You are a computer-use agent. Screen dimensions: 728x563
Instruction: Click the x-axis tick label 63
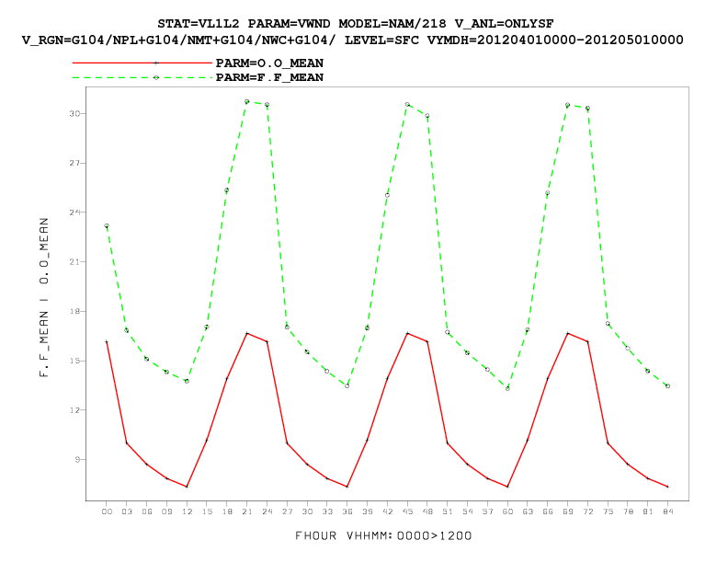click(x=528, y=511)
